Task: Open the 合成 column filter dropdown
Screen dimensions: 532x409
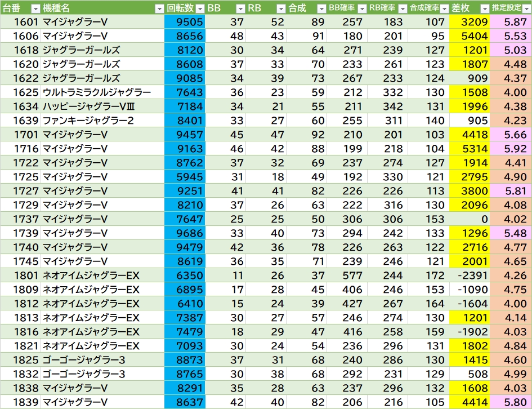Action: tap(321, 8)
